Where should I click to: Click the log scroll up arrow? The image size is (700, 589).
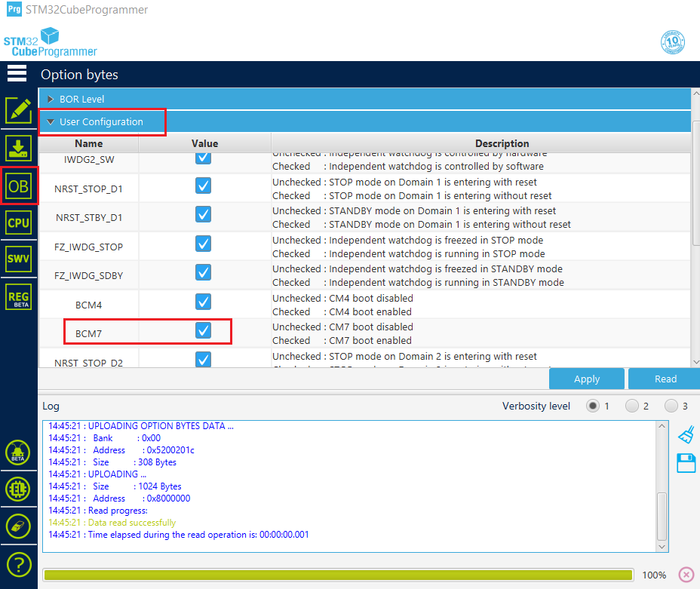click(662, 426)
